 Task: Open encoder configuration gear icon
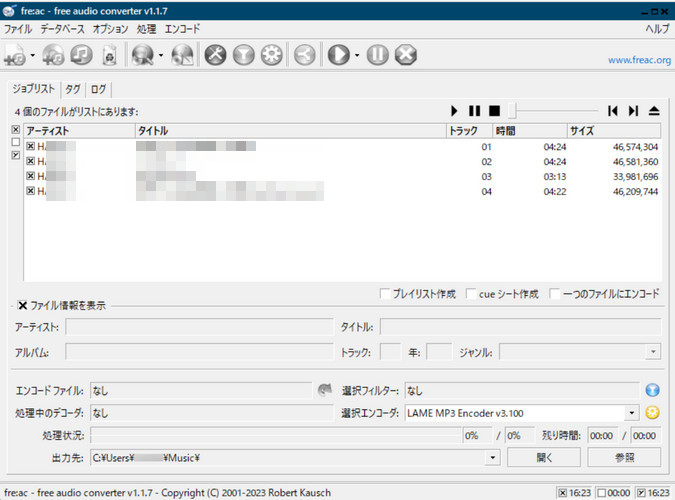[x=272, y=55]
